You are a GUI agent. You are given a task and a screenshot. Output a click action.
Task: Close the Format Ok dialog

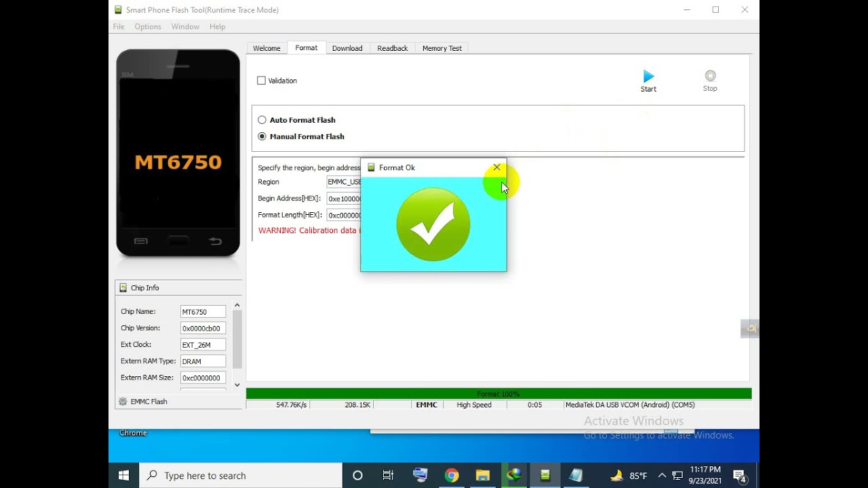[x=496, y=167]
